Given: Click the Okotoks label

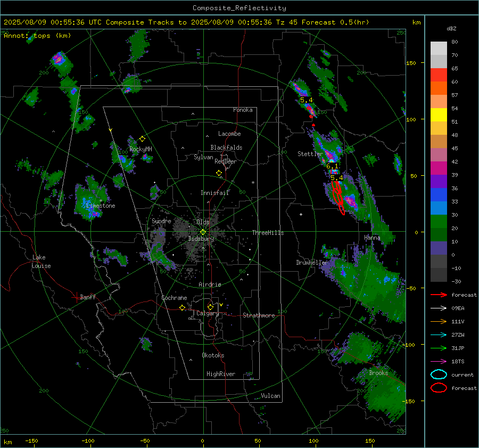Looking at the screenshot, I should tap(213, 355).
